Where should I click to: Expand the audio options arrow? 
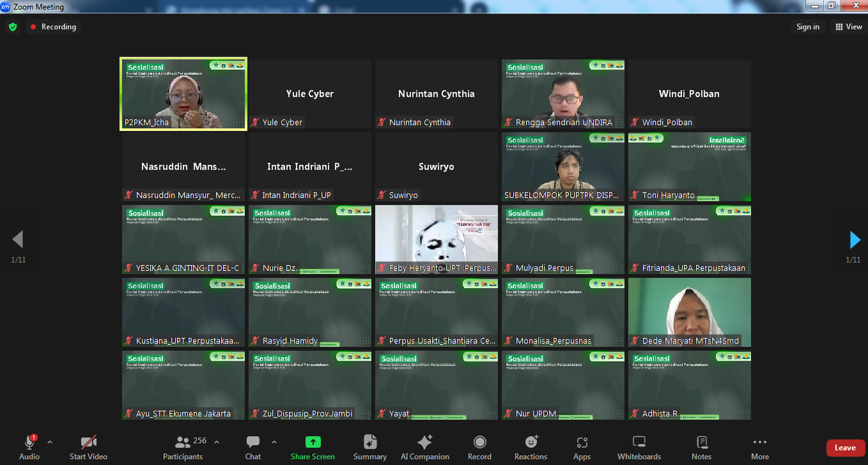(x=50, y=442)
